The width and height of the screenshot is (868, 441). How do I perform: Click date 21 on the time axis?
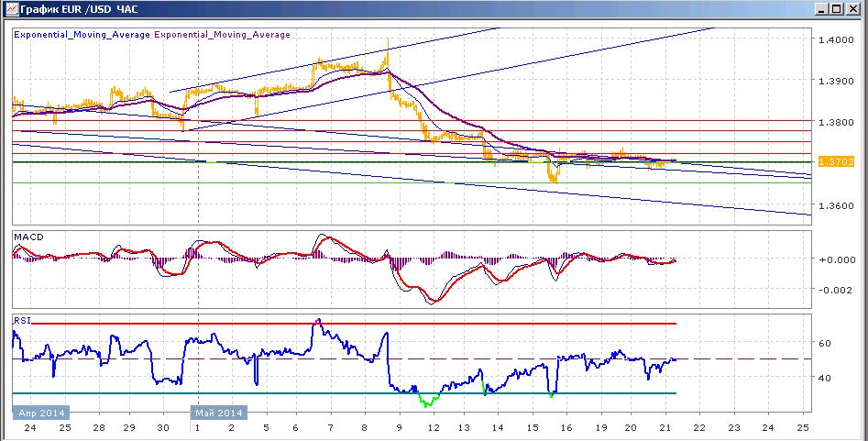[x=665, y=428]
